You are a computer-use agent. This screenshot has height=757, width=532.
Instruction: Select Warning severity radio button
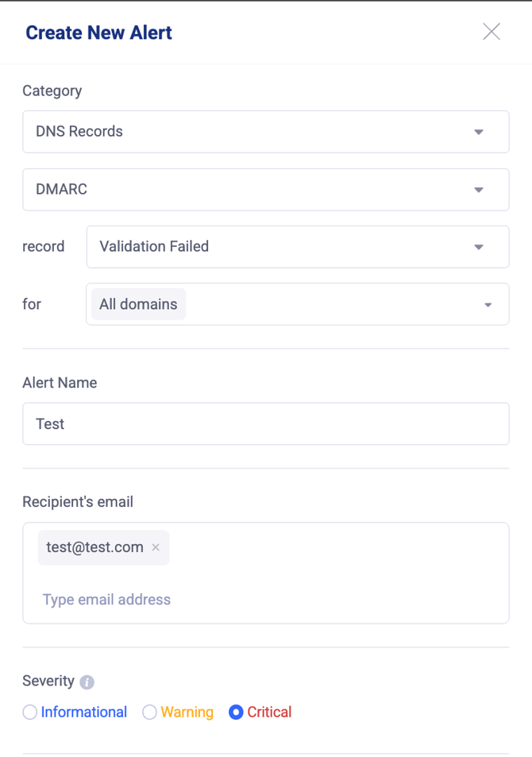pyautogui.click(x=149, y=712)
